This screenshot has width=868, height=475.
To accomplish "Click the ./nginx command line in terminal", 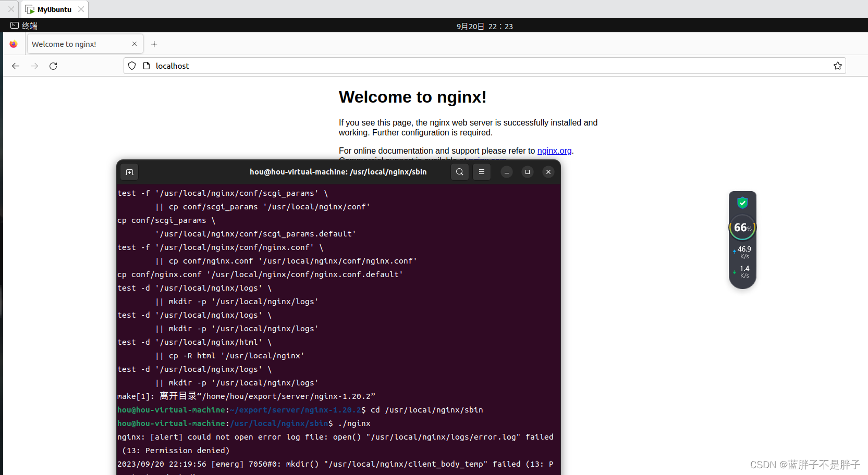I will (x=244, y=423).
